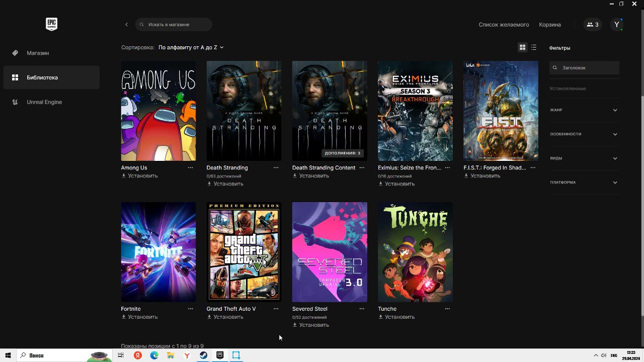Click Severed Steel 0/52 достижений text
This screenshot has height=362, width=644.
pyautogui.click(x=309, y=317)
